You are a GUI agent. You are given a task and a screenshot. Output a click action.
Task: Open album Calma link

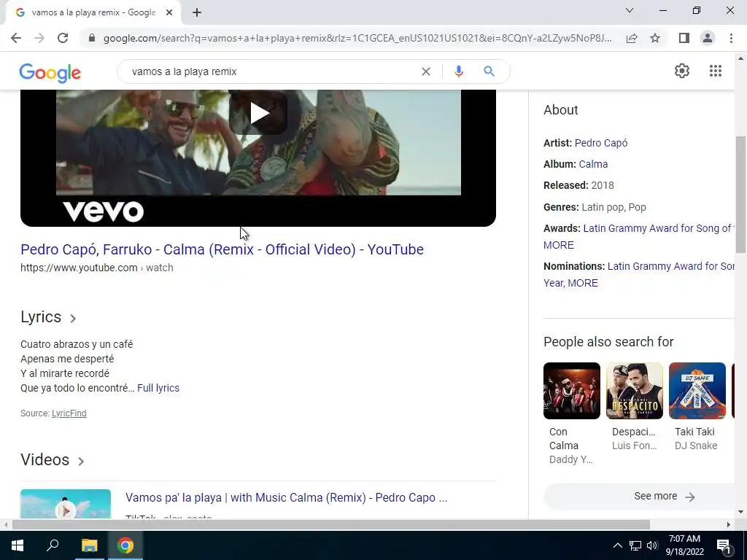[x=593, y=164]
